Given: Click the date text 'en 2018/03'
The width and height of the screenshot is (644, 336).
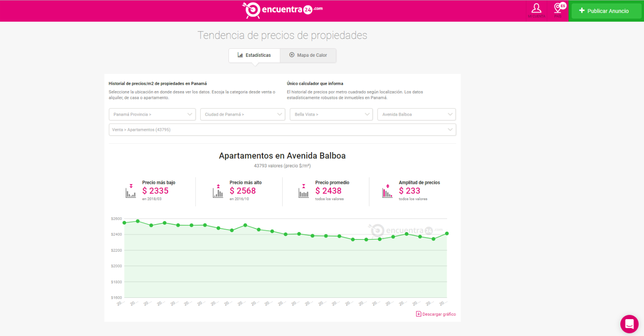Looking at the screenshot, I should point(152,199).
